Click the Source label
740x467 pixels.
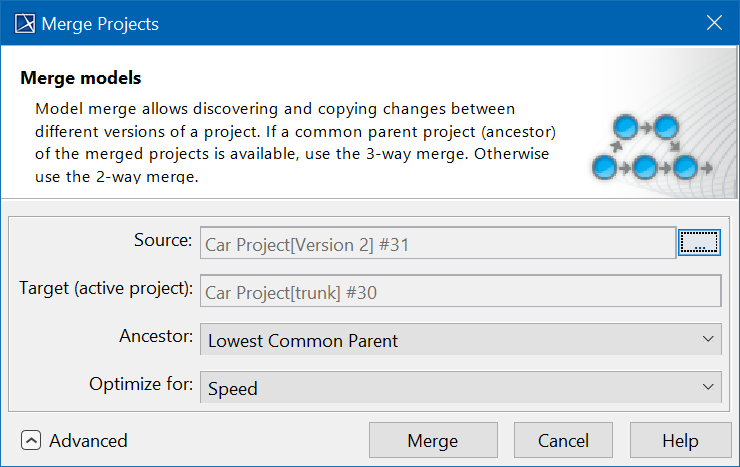pyautogui.click(x=162, y=240)
